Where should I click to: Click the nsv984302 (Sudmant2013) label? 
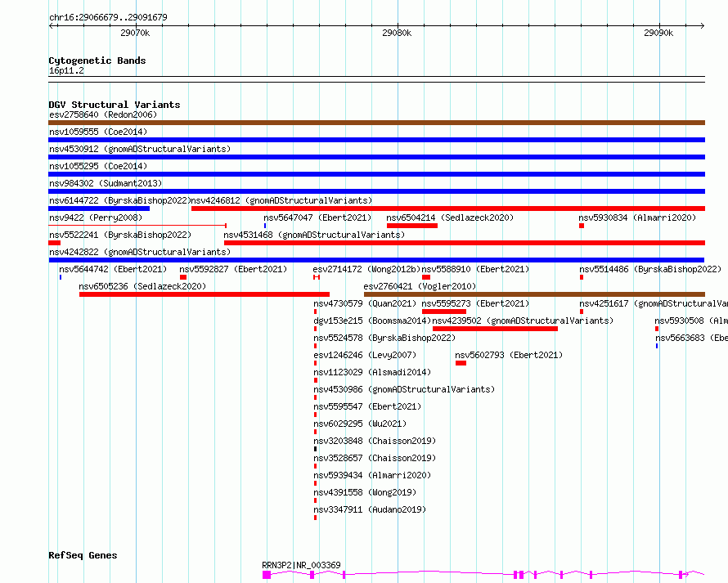click(x=106, y=183)
